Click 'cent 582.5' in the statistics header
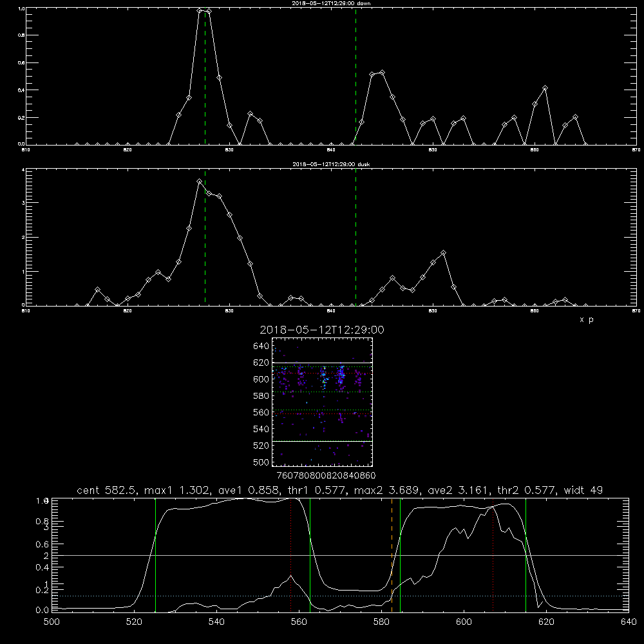The height and width of the screenshot is (644, 644). pyautogui.click(x=107, y=490)
